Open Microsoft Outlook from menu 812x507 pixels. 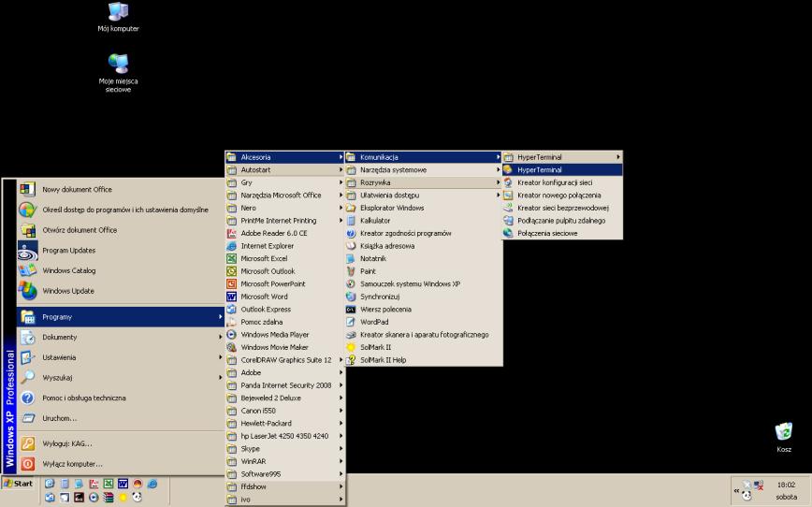coord(284,271)
